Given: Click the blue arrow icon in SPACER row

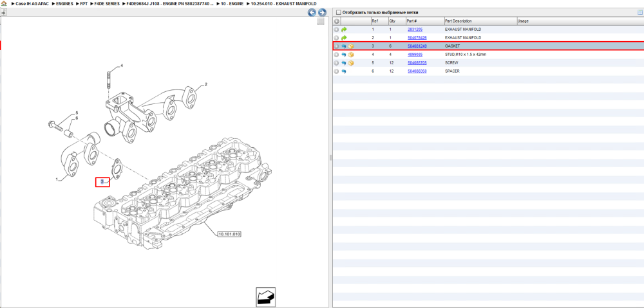Looking at the screenshot, I should 344,71.
